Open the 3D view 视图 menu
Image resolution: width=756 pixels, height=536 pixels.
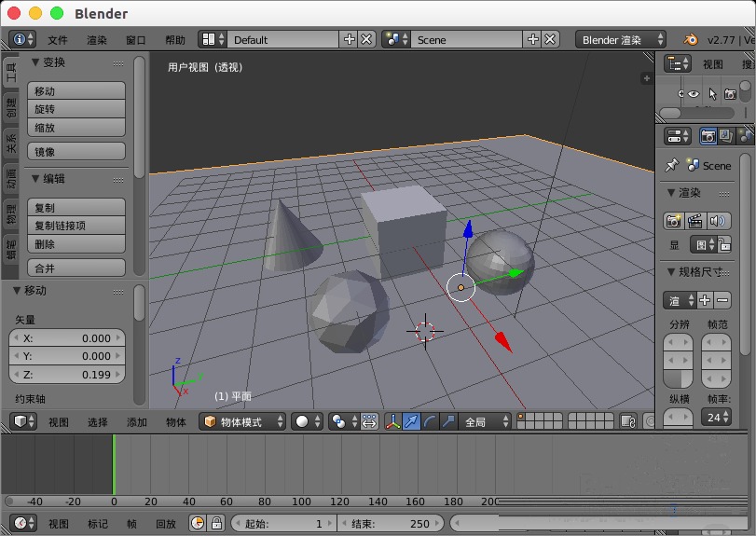point(59,422)
